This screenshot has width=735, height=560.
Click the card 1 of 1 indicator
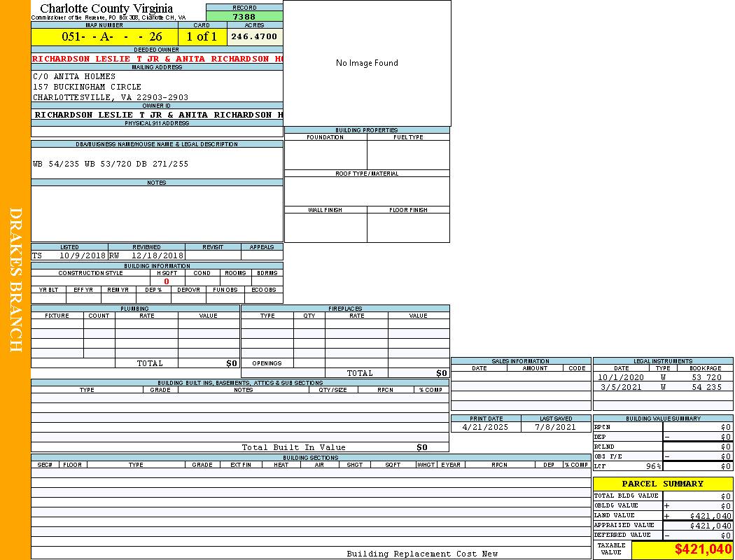pyautogui.click(x=202, y=36)
